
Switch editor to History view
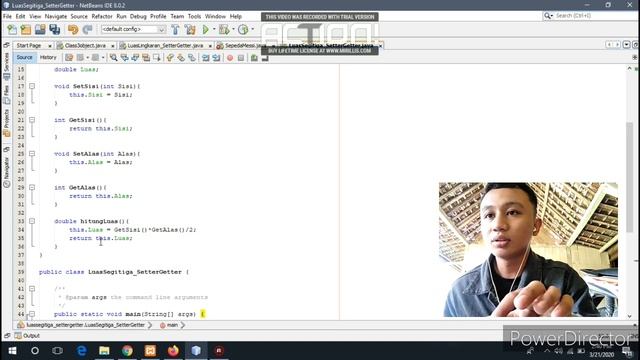tap(48, 58)
